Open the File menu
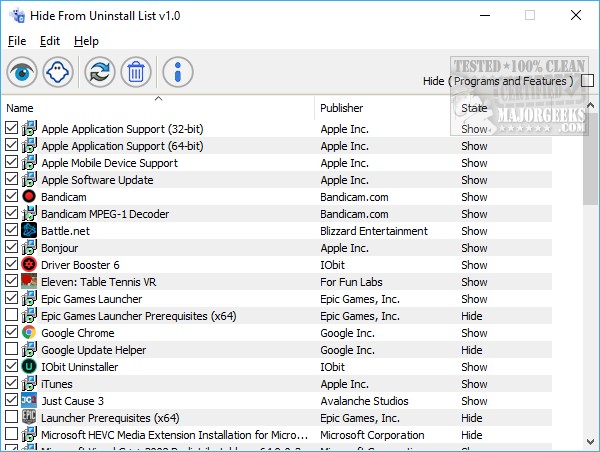 (x=17, y=41)
